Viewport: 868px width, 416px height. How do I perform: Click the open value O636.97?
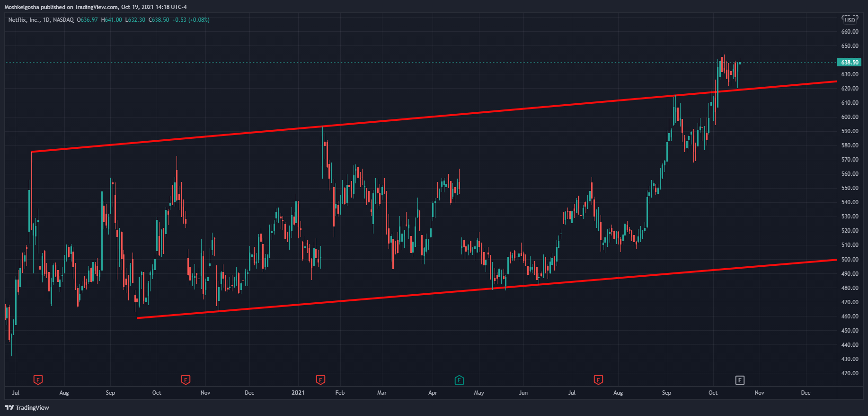pos(88,20)
